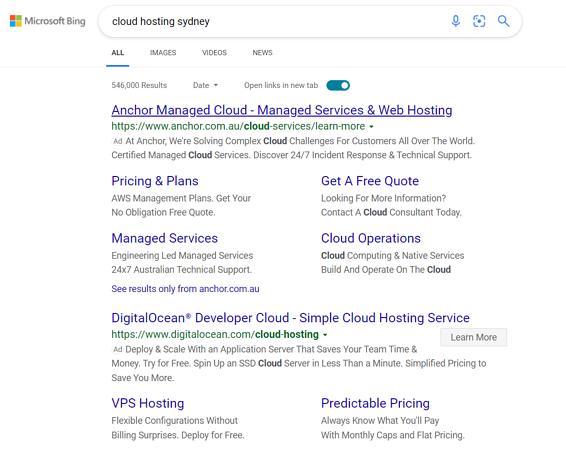566x454 pixels.
Task: Click 'Flexible Configurations Without' text
Action: tap(175, 420)
